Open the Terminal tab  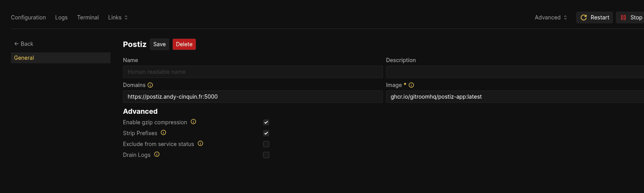click(88, 17)
